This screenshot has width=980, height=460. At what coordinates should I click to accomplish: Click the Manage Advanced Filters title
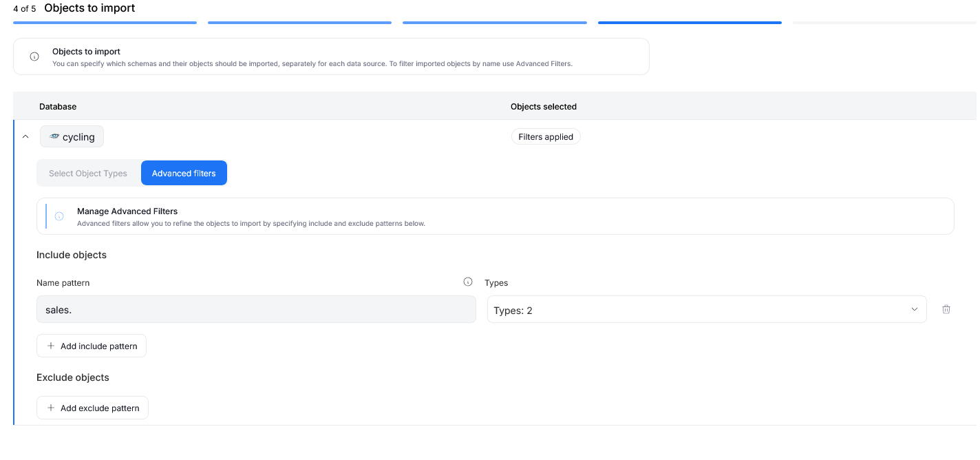127,211
